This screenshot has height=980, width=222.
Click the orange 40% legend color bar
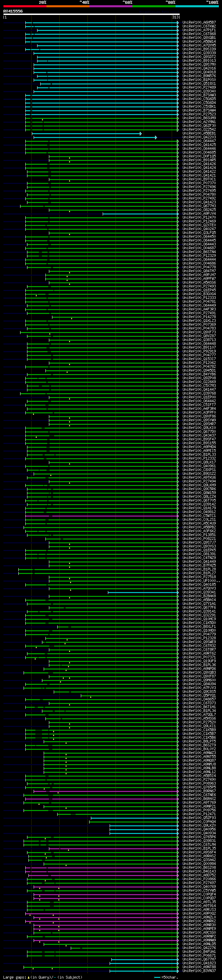click(68, 6)
